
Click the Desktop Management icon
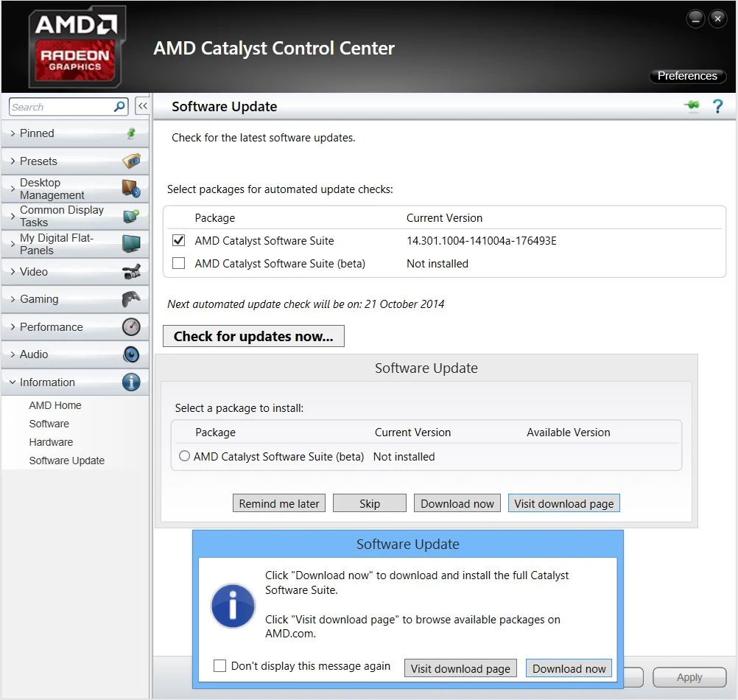pyautogui.click(x=131, y=189)
